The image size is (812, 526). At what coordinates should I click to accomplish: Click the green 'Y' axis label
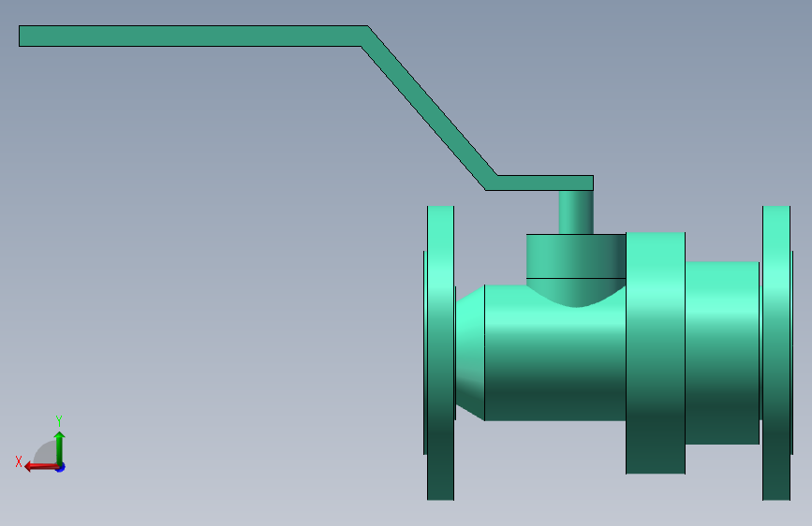[59, 421]
